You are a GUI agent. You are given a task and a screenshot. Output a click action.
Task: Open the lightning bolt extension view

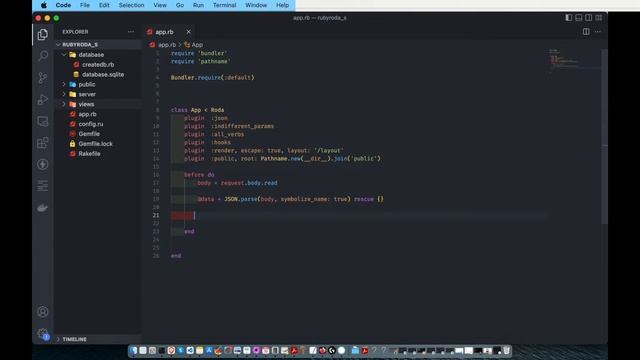tap(43, 164)
